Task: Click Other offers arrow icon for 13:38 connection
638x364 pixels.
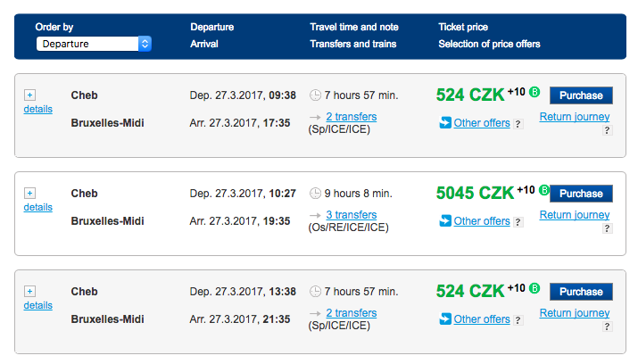Action: tap(444, 319)
